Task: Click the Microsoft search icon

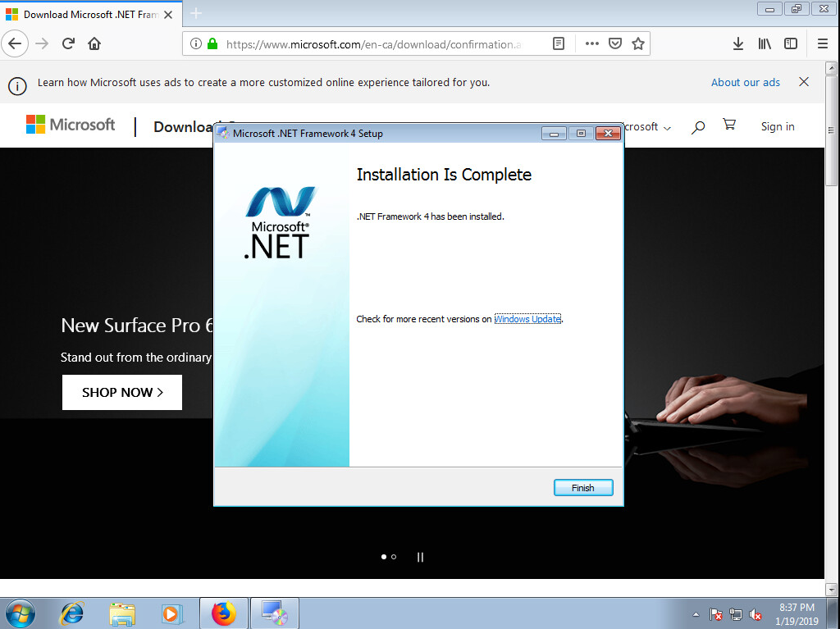Action: click(698, 127)
